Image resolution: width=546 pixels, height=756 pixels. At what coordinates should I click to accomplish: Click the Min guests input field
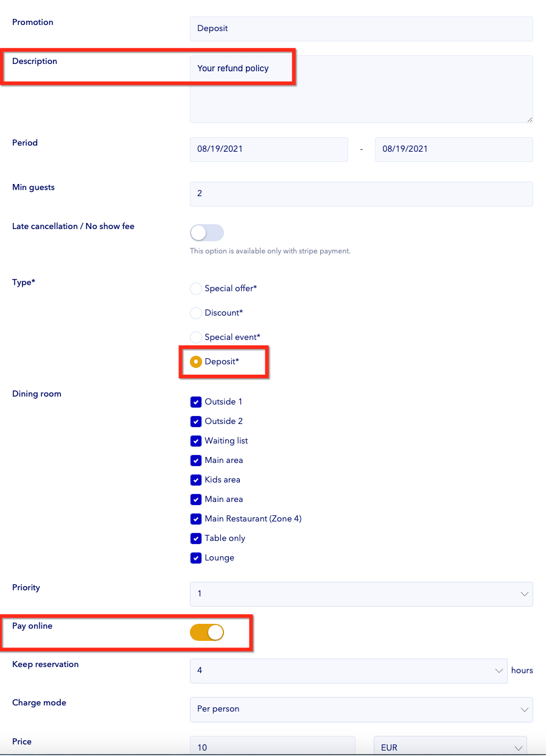(361, 194)
